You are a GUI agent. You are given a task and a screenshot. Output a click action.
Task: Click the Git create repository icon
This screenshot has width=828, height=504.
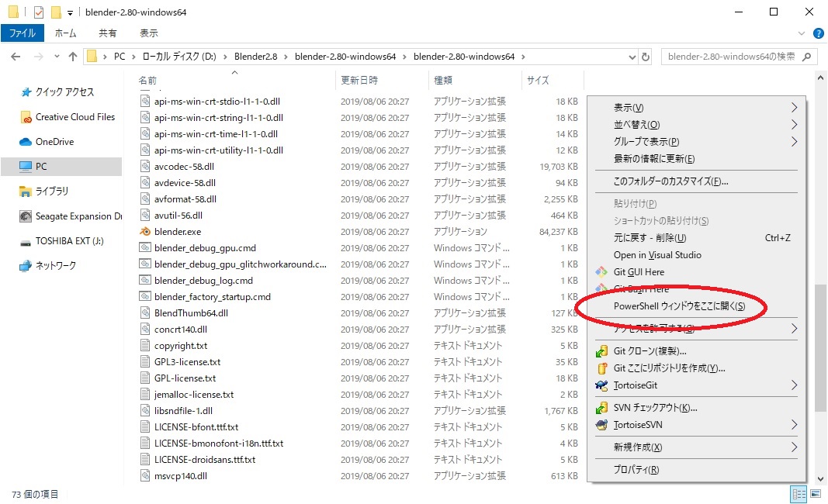pos(601,368)
